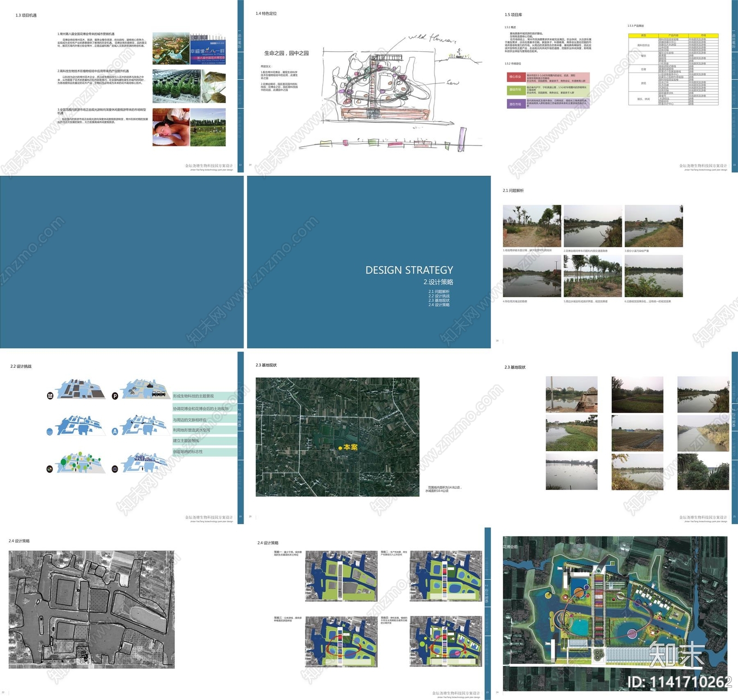Open the dark satellite map of the site
The image size is (738, 700).
(x=338, y=437)
